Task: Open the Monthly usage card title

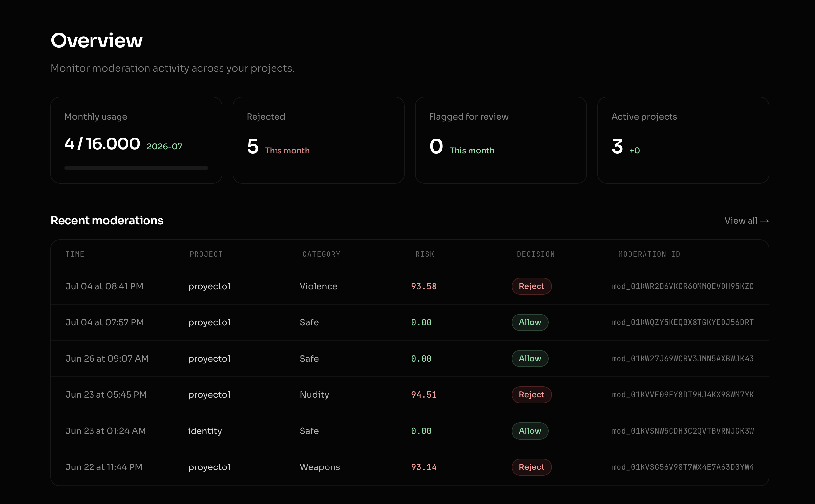Action: click(96, 117)
